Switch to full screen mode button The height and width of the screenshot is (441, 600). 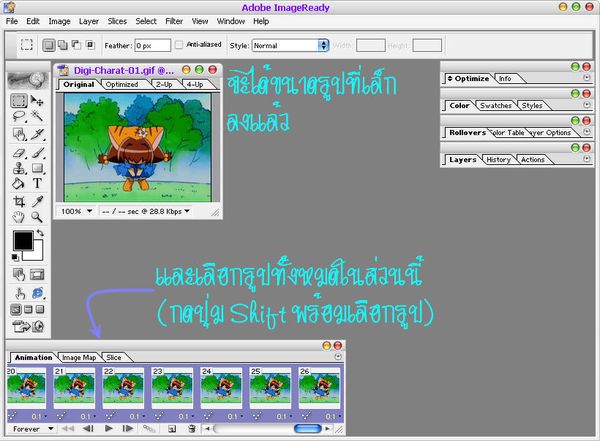[x=40, y=309]
